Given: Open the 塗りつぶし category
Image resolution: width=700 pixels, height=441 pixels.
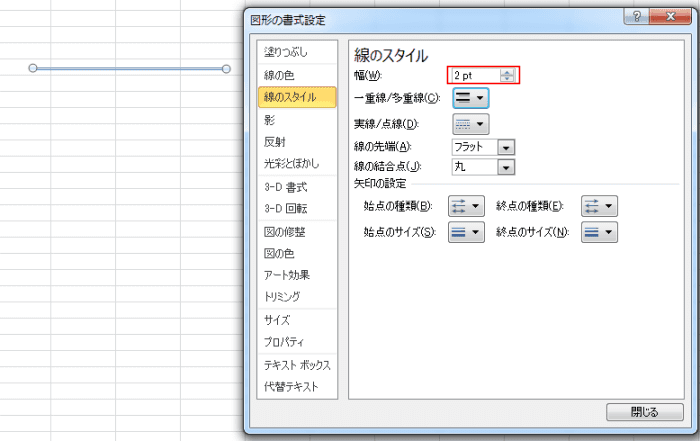Looking at the screenshot, I should (x=297, y=52).
